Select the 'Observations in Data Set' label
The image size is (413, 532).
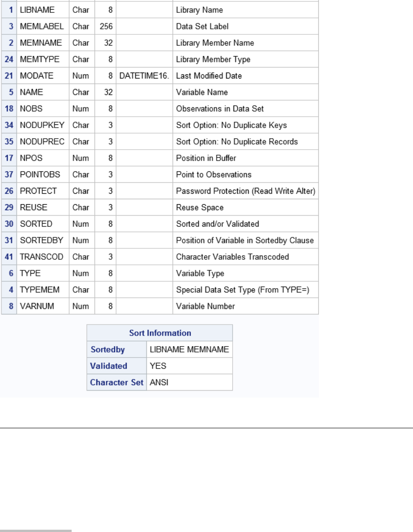(220, 109)
